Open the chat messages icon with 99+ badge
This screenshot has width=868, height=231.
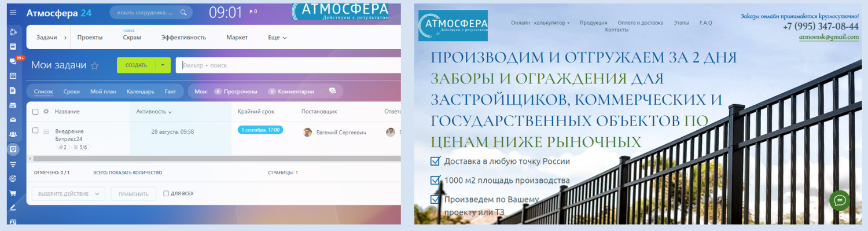click(x=13, y=61)
